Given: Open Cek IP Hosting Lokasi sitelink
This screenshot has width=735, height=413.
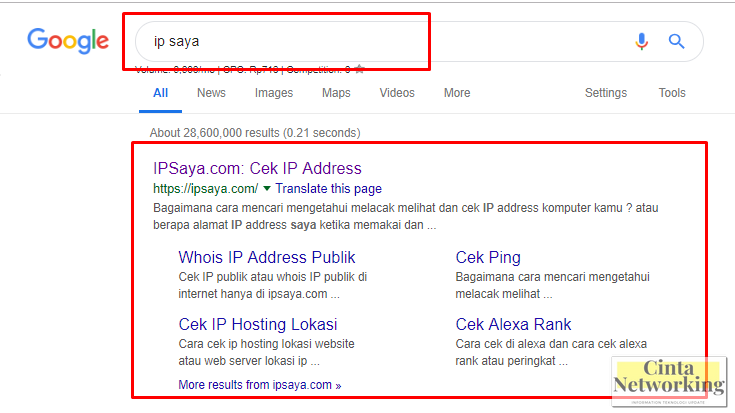Looking at the screenshot, I should click(x=258, y=324).
